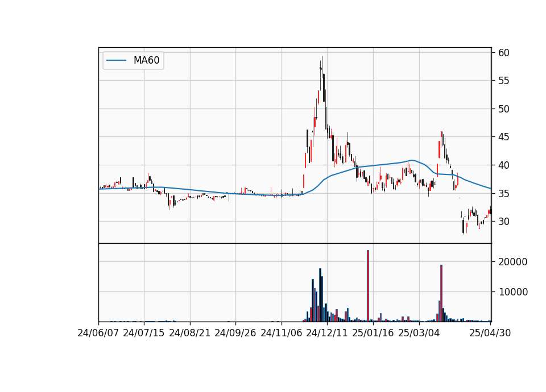Screen dimensions: 546x392
Task: Click the 24/07/15 date label
Action: pos(144,333)
